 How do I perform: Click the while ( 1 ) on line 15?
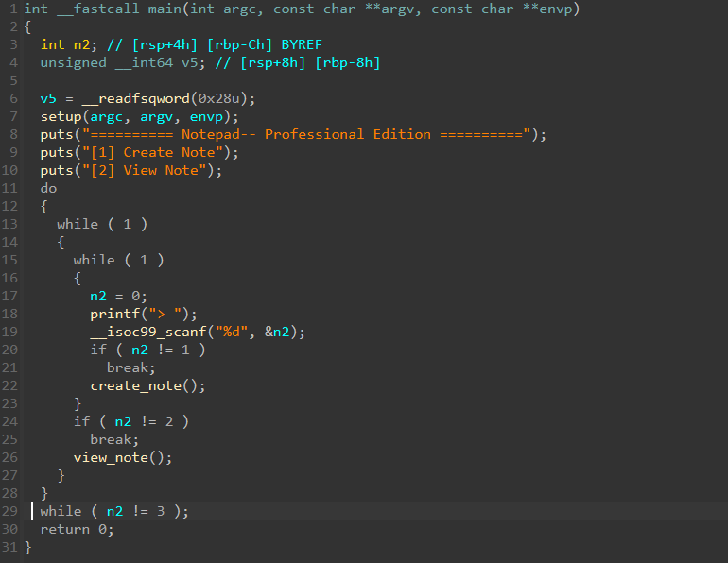pos(119,260)
